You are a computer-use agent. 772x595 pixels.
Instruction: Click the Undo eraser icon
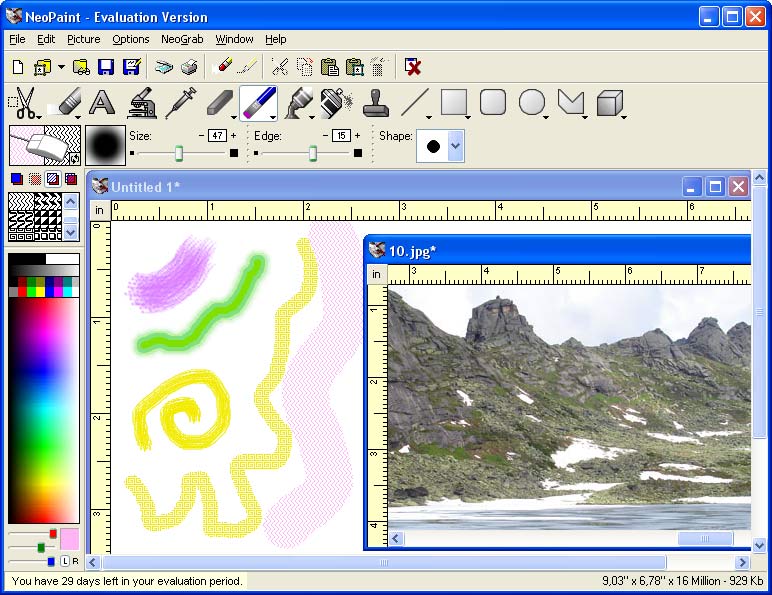pyautogui.click(x=224, y=66)
